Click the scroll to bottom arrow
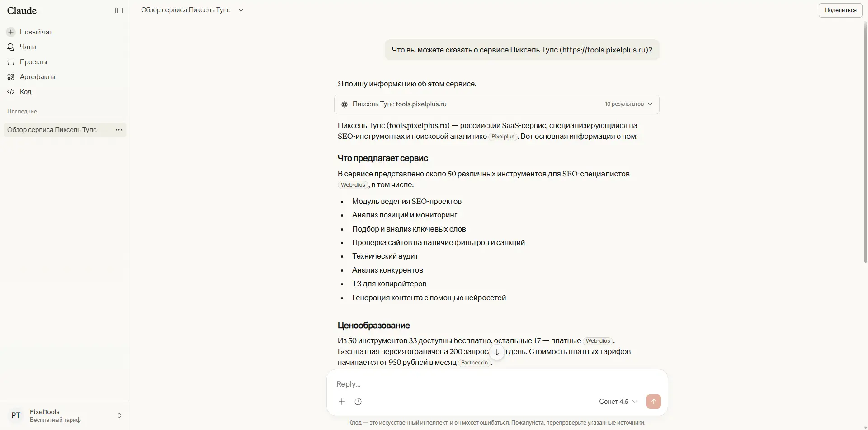The height and width of the screenshot is (430, 868). (496, 352)
